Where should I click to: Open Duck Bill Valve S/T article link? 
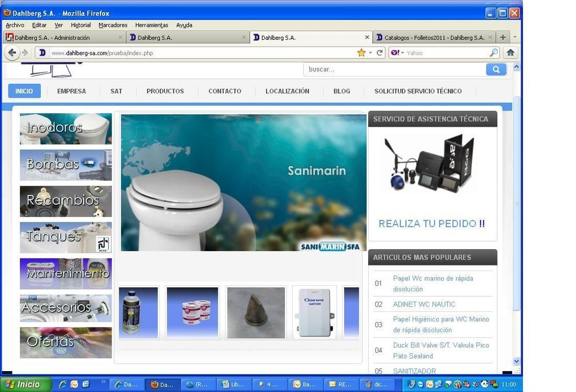(441, 351)
